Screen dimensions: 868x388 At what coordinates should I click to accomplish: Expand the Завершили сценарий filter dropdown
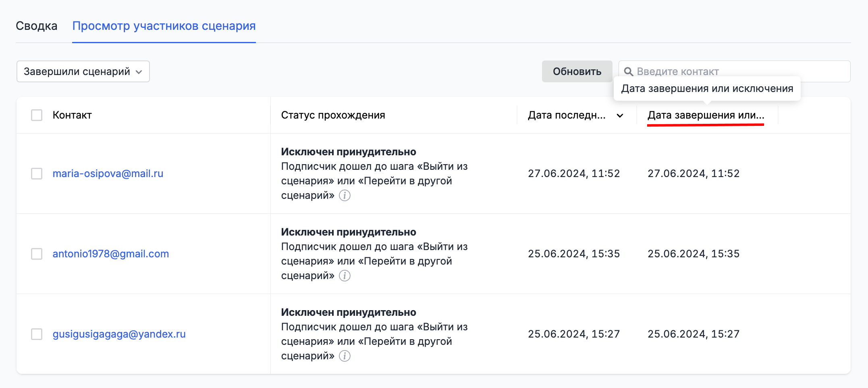pyautogui.click(x=83, y=72)
